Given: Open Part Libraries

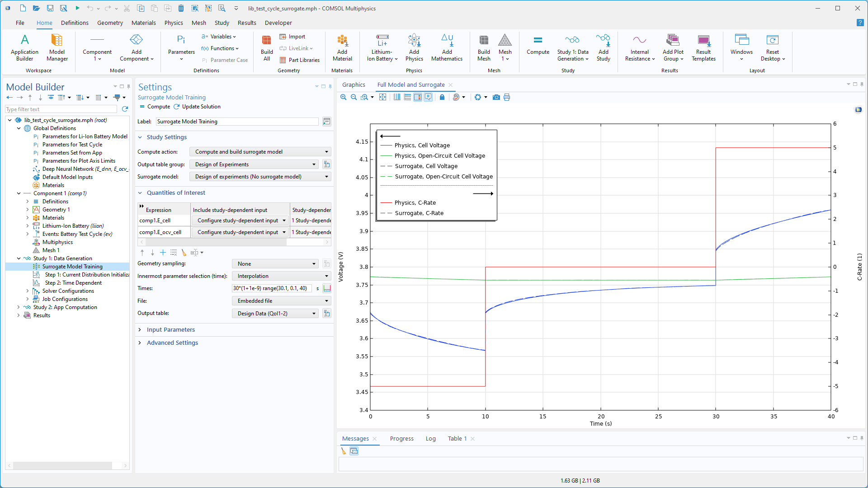Looking at the screenshot, I should click(299, 60).
